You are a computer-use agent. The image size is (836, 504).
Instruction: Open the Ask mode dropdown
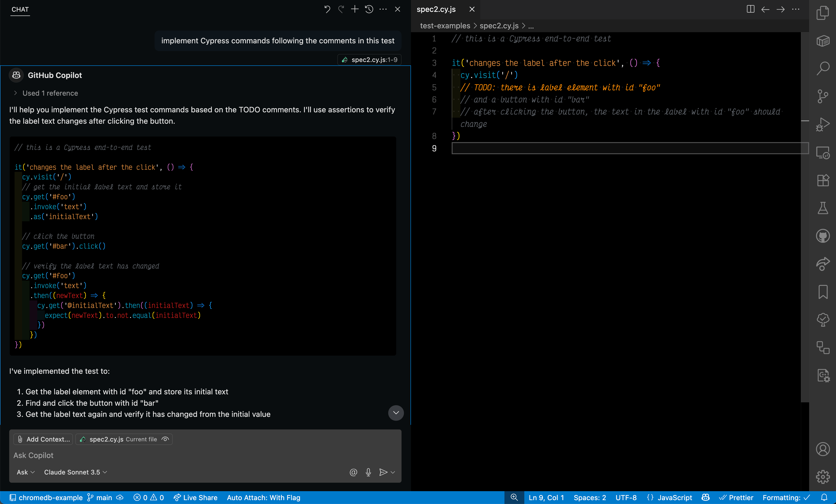tap(26, 472)
